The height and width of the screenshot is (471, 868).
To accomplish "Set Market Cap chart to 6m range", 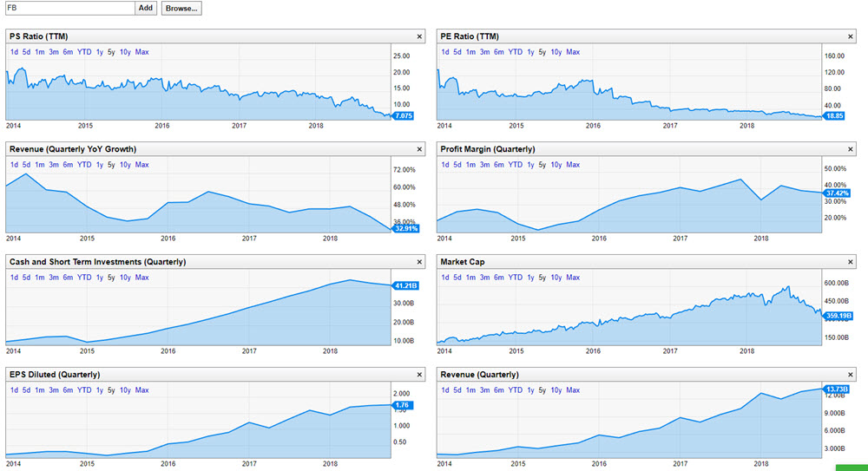I will tap(499, 278).
